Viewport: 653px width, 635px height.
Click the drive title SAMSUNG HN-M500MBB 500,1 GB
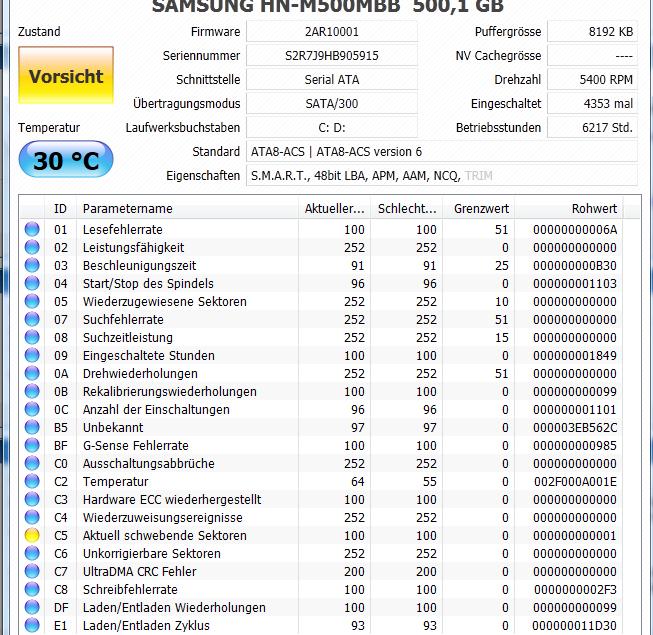click(x=327, y=6)
